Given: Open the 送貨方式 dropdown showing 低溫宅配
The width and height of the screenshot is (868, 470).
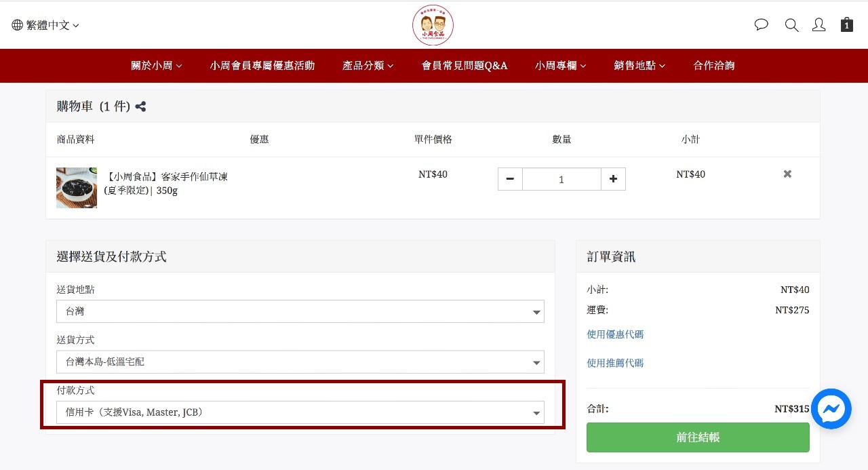Looking at the screenshot, I should tap(300, 361).
